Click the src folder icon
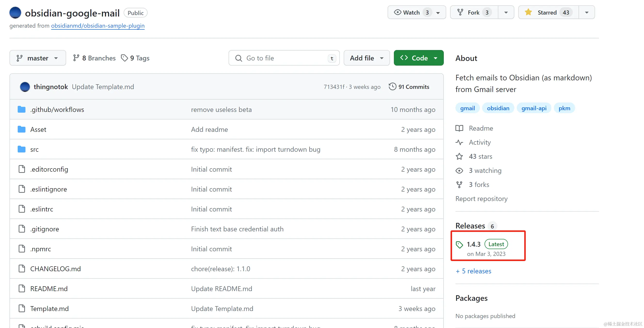 point(22,149)
